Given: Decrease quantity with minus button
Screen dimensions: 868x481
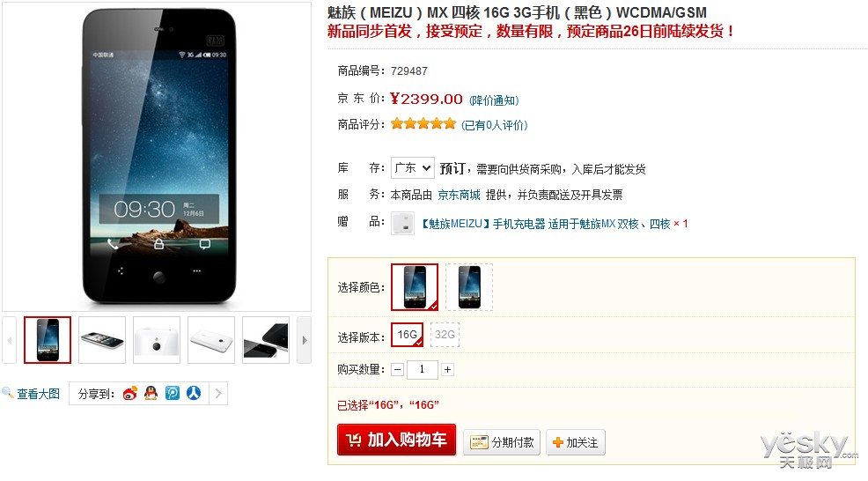Looking at the screenshot, I should click(397, 370).
